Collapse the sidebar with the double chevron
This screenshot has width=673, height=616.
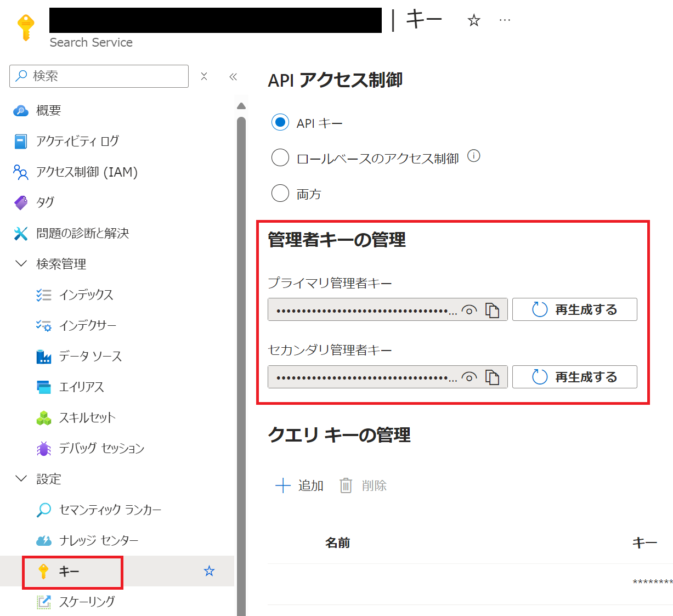point(233,77)
